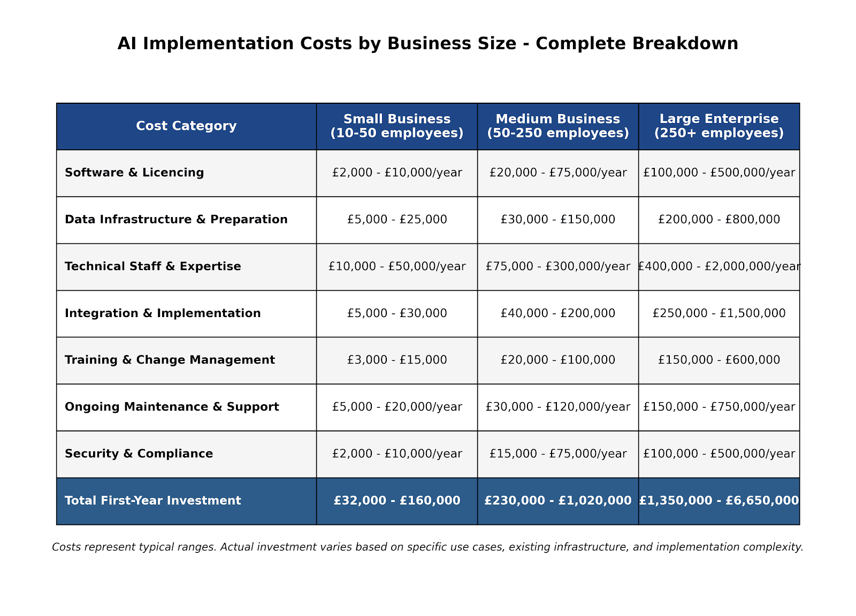Click the Total First-Year Investment row label

pos(152,501)
